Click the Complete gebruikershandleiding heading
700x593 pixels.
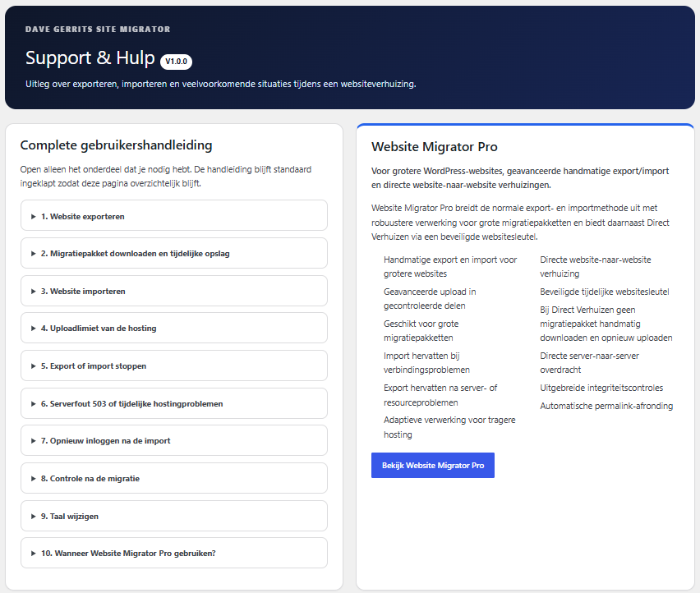coord(116,145)
